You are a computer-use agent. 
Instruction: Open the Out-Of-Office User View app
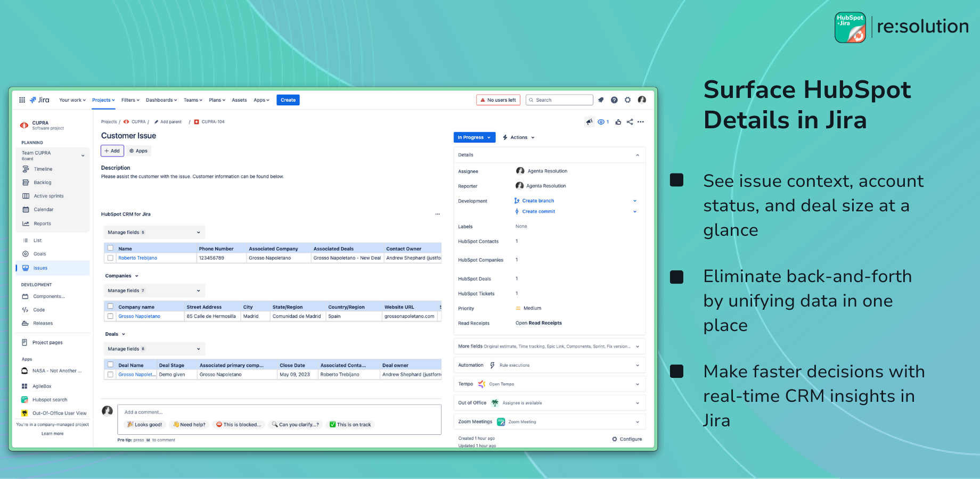[x=59, y=413]
